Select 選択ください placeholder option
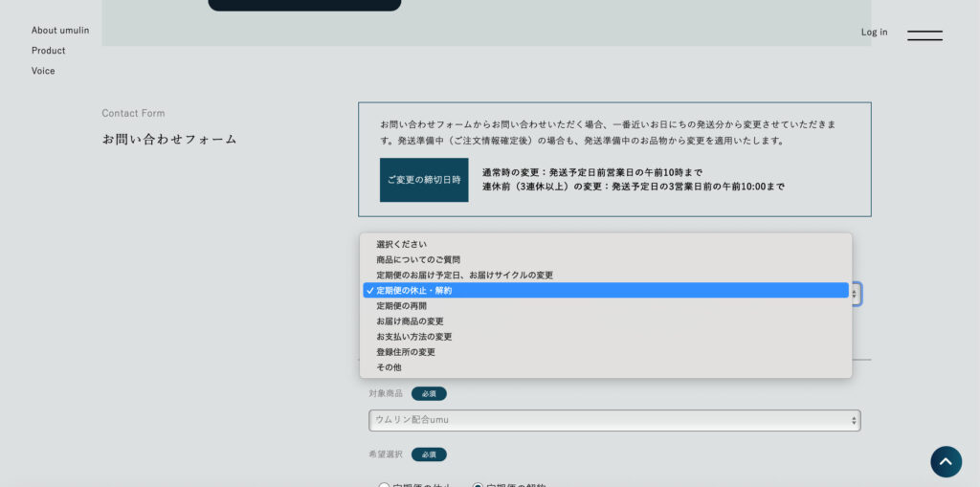 click(x=606, y=244)
